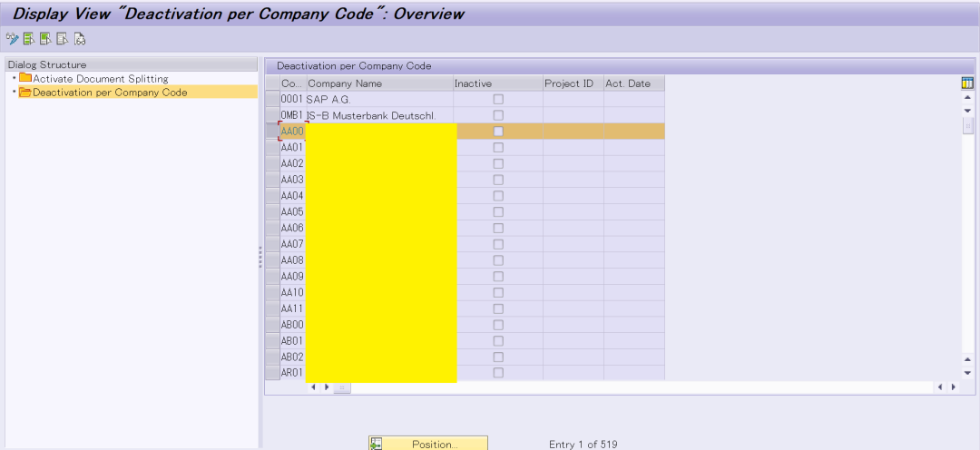This screenshot has height=450, width=980.
Task: Click company code cell AA06
Action: click(x=292, y=228)
